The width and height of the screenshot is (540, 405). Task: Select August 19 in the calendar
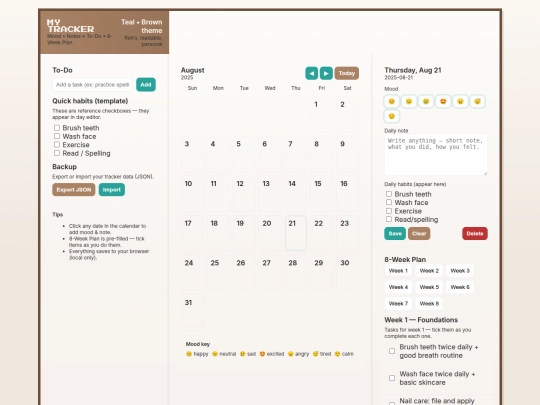[x=244, y=233]
